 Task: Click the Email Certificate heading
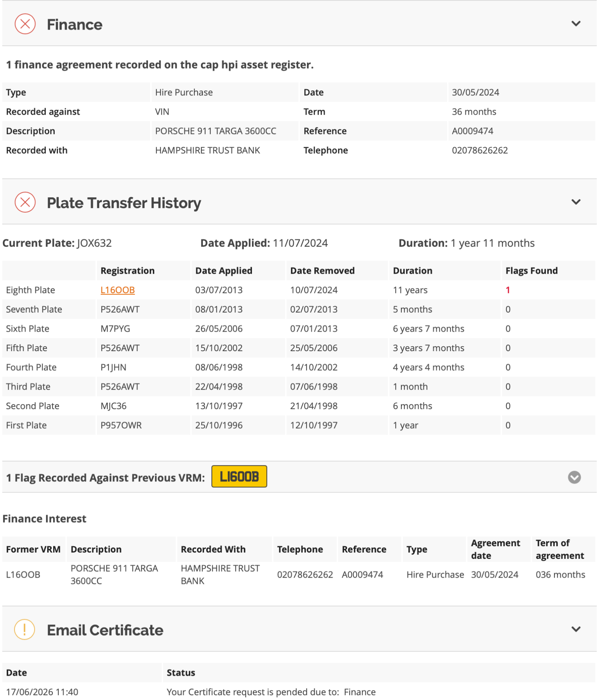coord(105,630)
